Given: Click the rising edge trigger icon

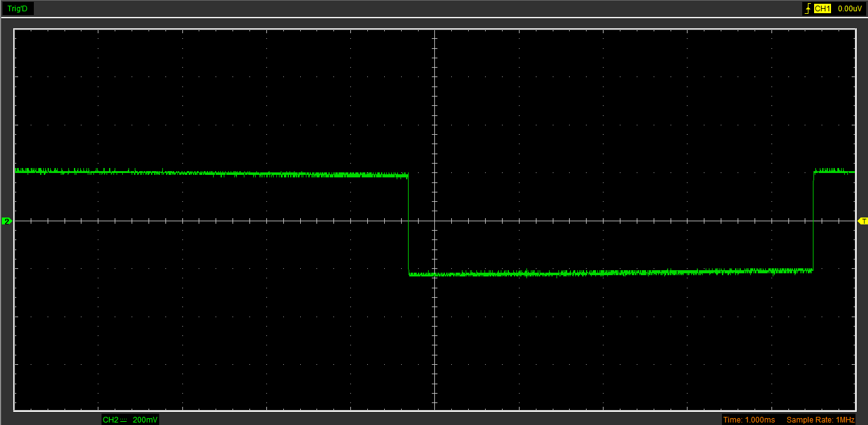Looking at the screenshot, I should tap(808, 9).
